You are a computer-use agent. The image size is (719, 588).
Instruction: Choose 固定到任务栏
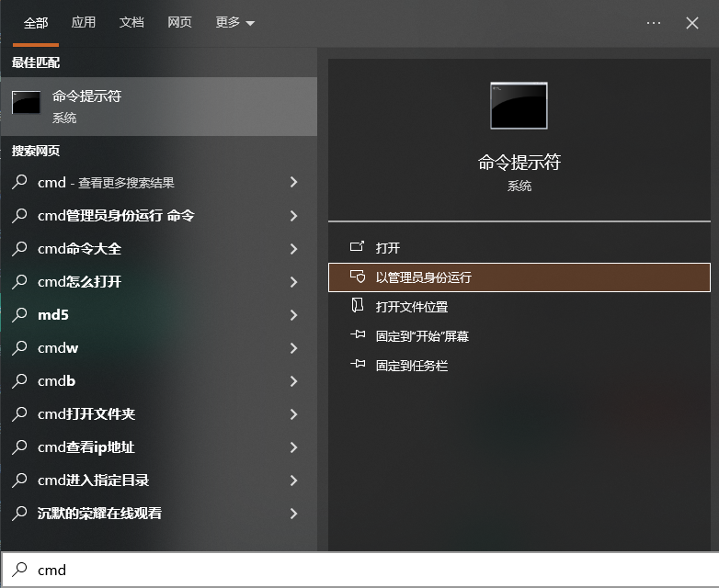click(519, 366)
